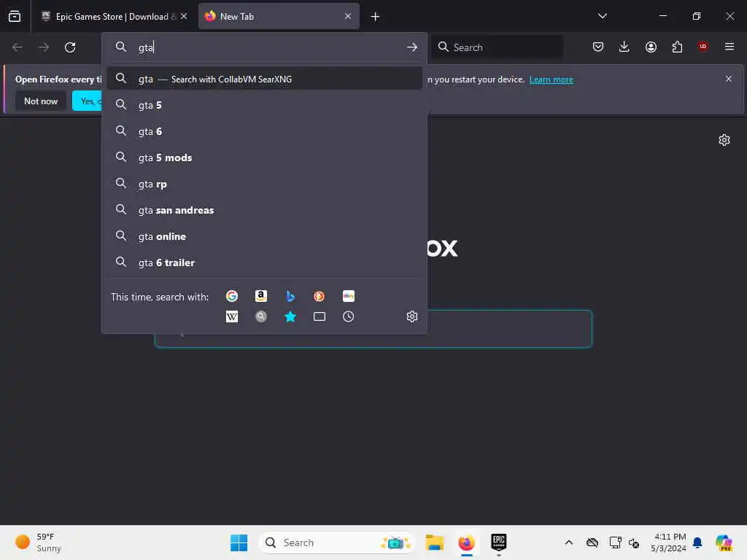
Task: Open the Save to Pocket icon
Action: click(598, 47)
